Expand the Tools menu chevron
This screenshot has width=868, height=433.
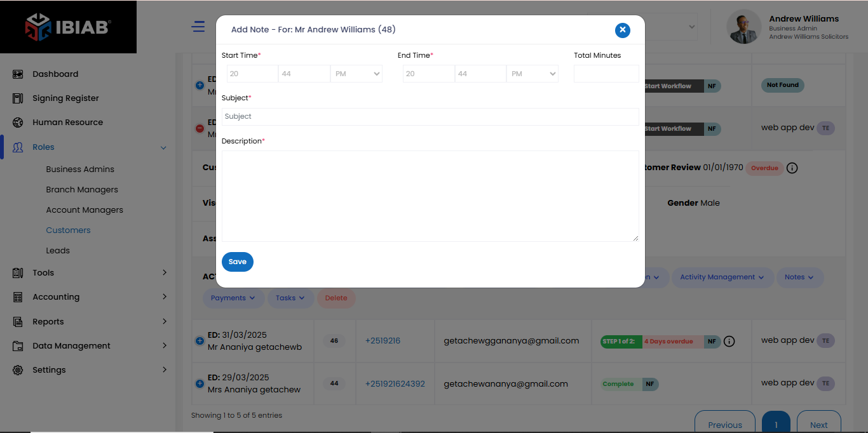[x=165, y=273]
